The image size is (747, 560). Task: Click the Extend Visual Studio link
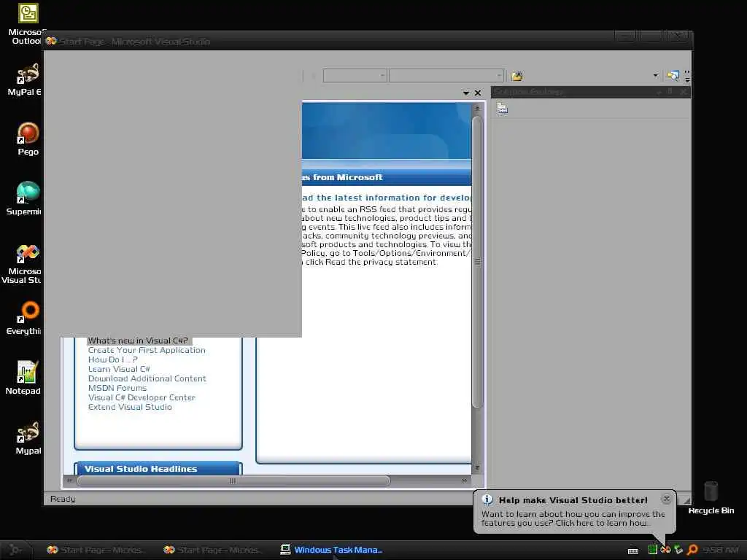click(x=130, y=407)
